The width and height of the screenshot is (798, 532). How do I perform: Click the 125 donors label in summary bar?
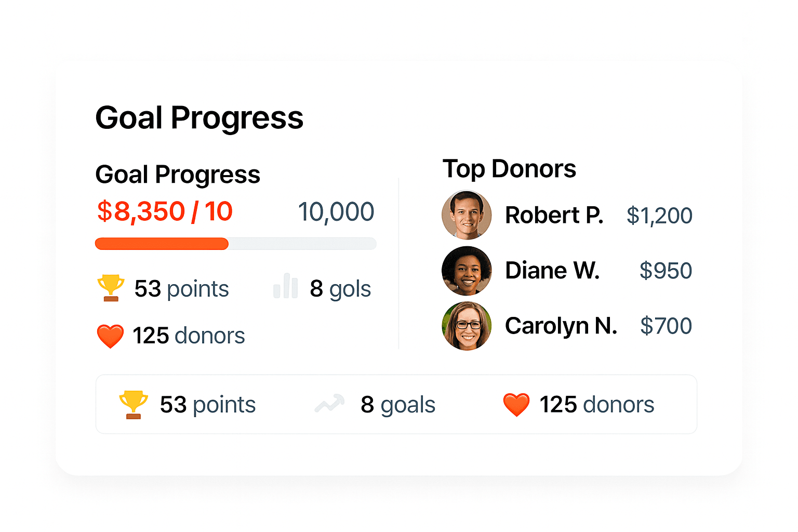pyautogui.click(x=596, y=404)
